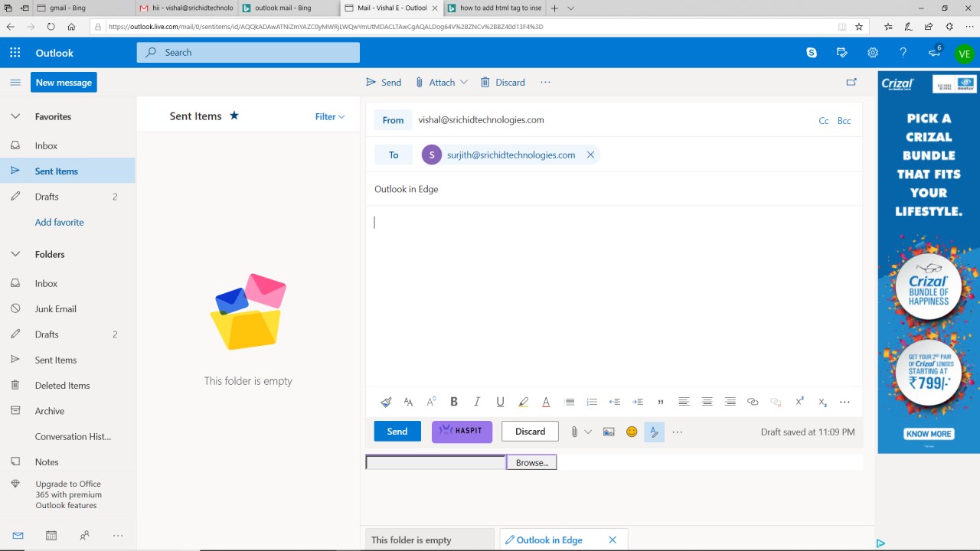Show Bcc field
The height and width of the screenshot is (551, 980).
point(844,121)
